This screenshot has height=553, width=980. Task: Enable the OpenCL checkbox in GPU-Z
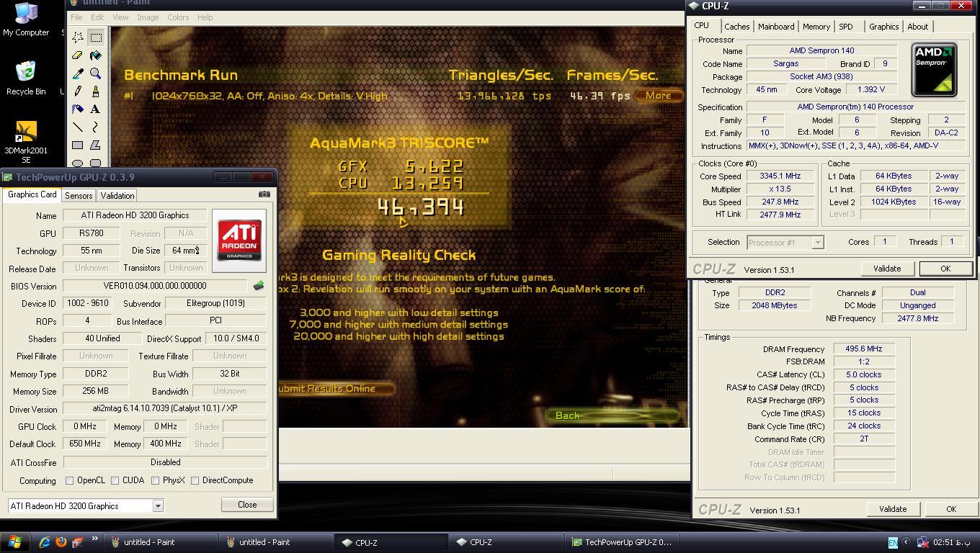[x=70, y=480]
